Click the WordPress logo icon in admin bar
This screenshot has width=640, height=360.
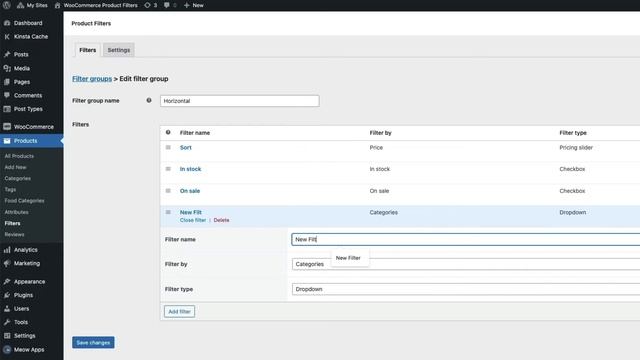(x=7, y=5)
